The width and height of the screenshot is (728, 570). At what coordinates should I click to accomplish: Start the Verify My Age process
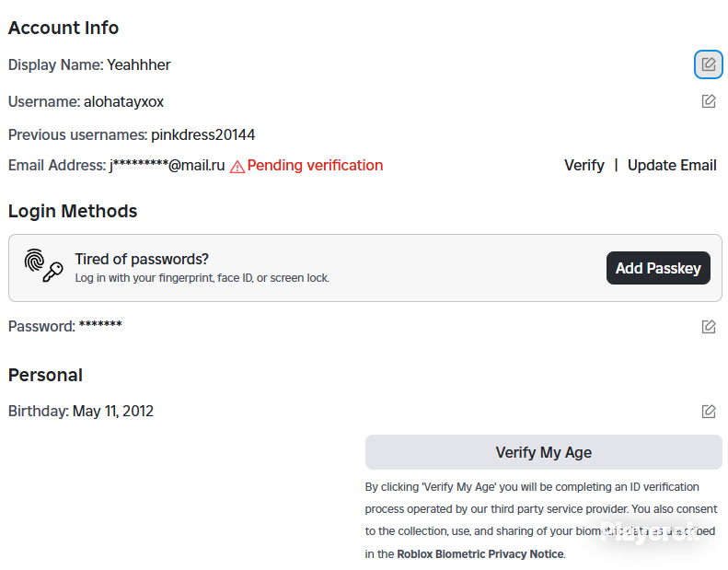[x=543, y=452]
